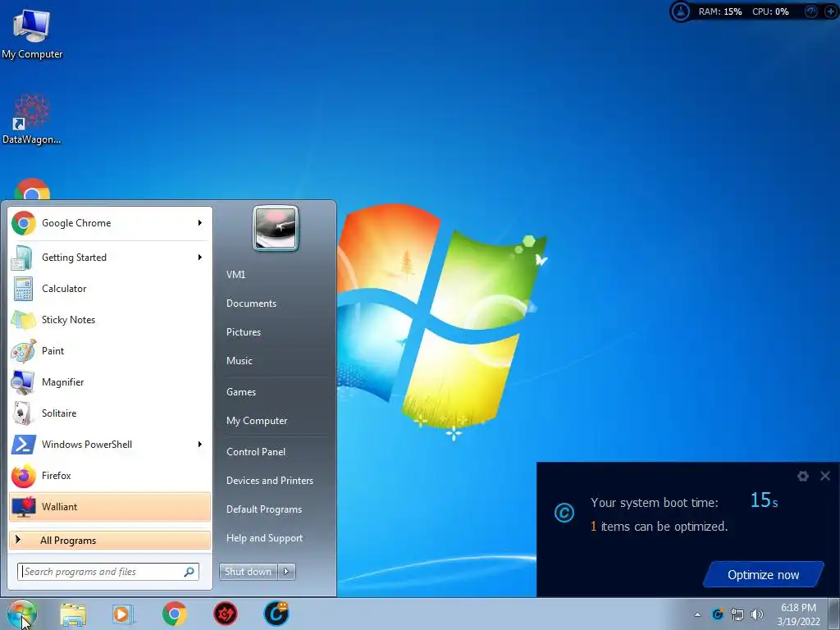Open the red gear taskbar application
This screenshot has width=840, height=630.
[226, 614]
